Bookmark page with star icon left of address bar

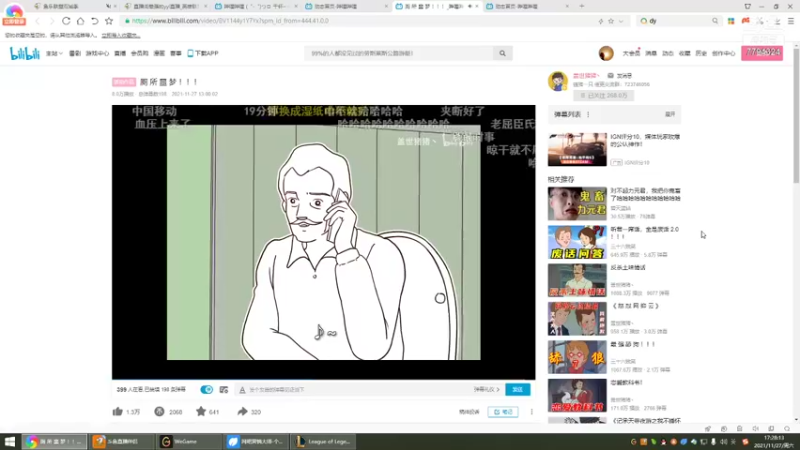tap(109, 21)
